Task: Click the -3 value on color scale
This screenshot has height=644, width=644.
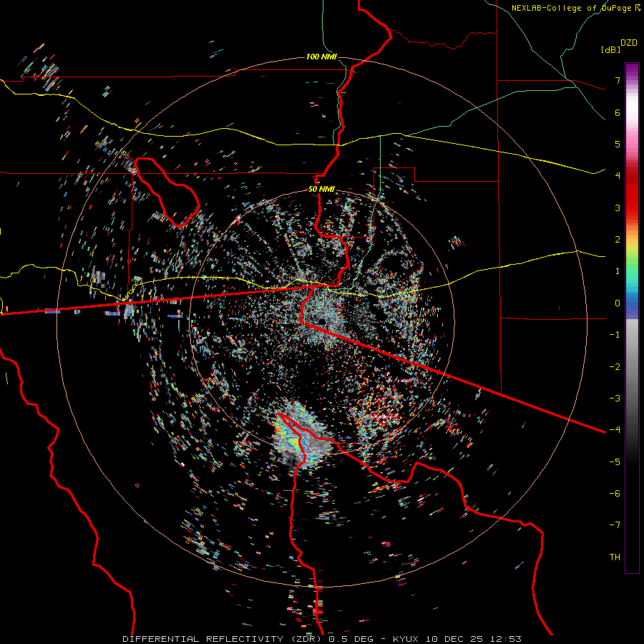Action: (x=615, y=399)
